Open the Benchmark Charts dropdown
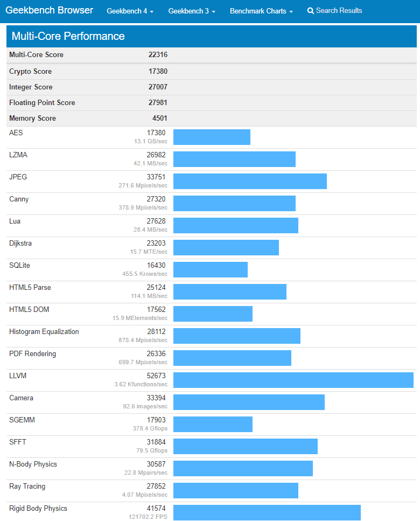The height and width of the screenshot is (521, 420). [x=261, y=10]
